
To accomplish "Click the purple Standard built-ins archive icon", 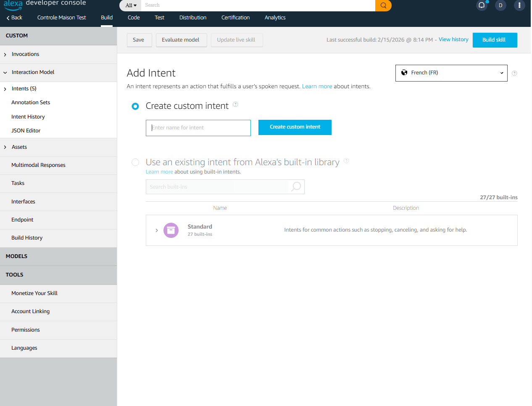I will pyautogui.click(x=171, y=230).
